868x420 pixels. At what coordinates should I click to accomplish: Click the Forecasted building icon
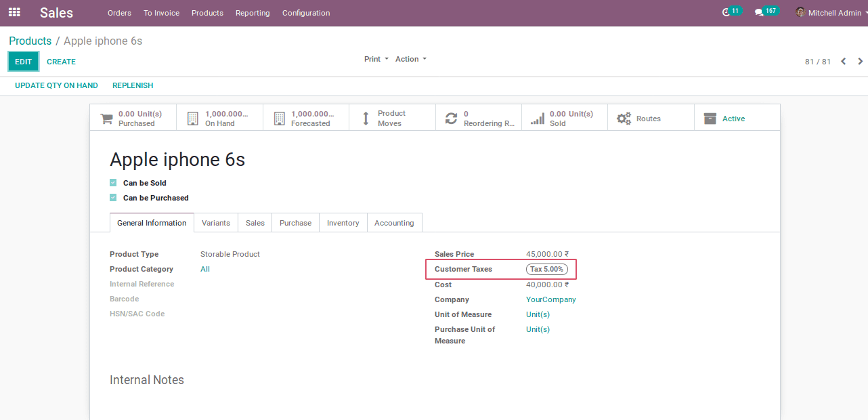pos(279,119)
